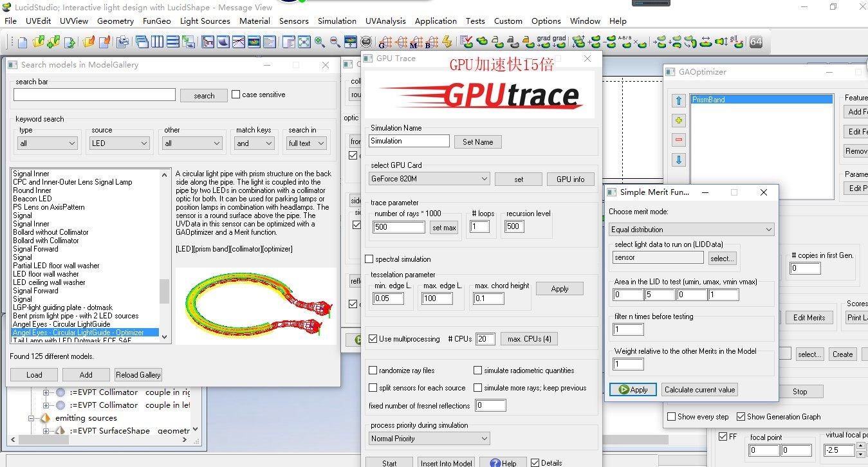Open the Sensors menu
The width and height of the screenshot is (868, 467).
coord(293,21)
